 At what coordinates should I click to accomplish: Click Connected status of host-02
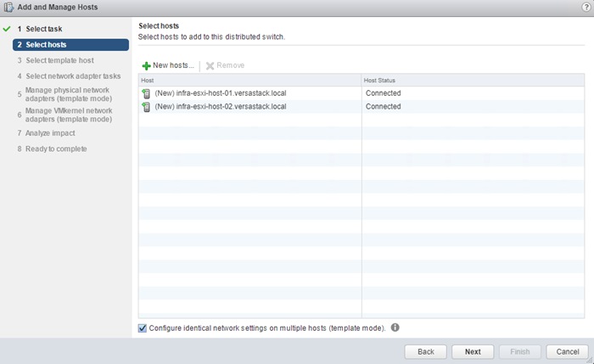click(x=383, y=106)
